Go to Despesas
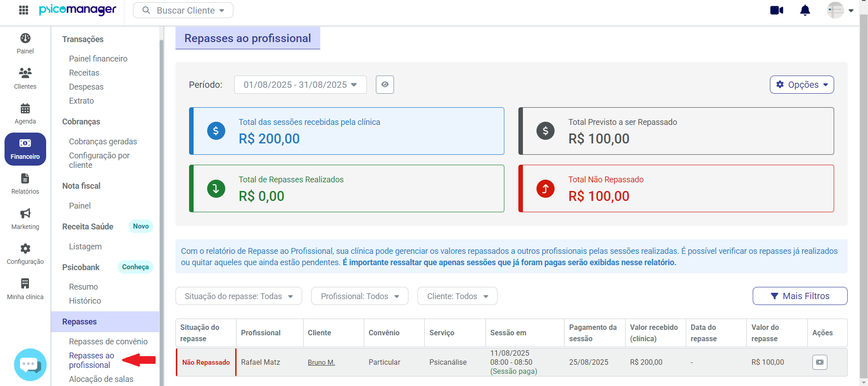 click(x=86, y=87)
